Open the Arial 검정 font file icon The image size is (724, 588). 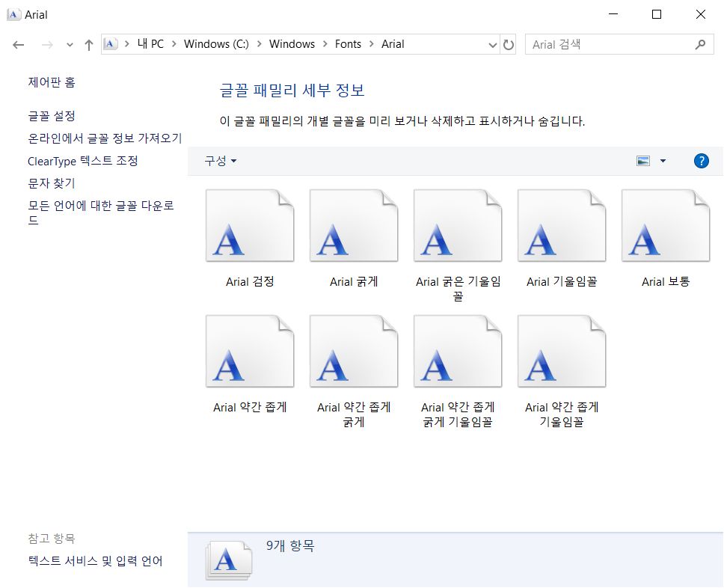250,225
